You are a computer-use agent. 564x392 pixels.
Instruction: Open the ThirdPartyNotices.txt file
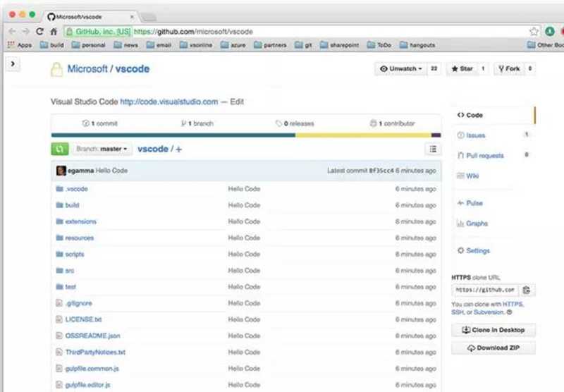click(x=95, y=352)
